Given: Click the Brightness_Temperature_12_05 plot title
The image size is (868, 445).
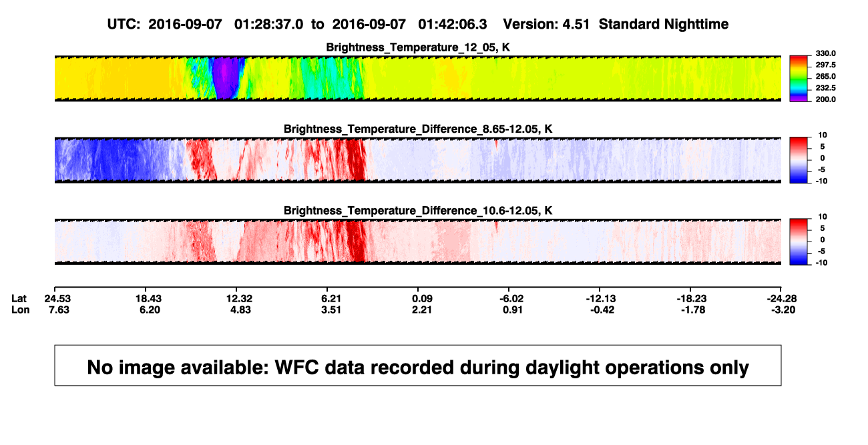Looking at the screenshot, I should coord(418,47).
